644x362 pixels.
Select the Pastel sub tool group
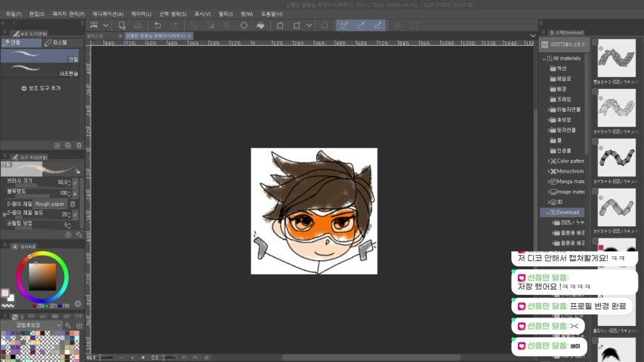pyautogui.click(x=60, y=42)
